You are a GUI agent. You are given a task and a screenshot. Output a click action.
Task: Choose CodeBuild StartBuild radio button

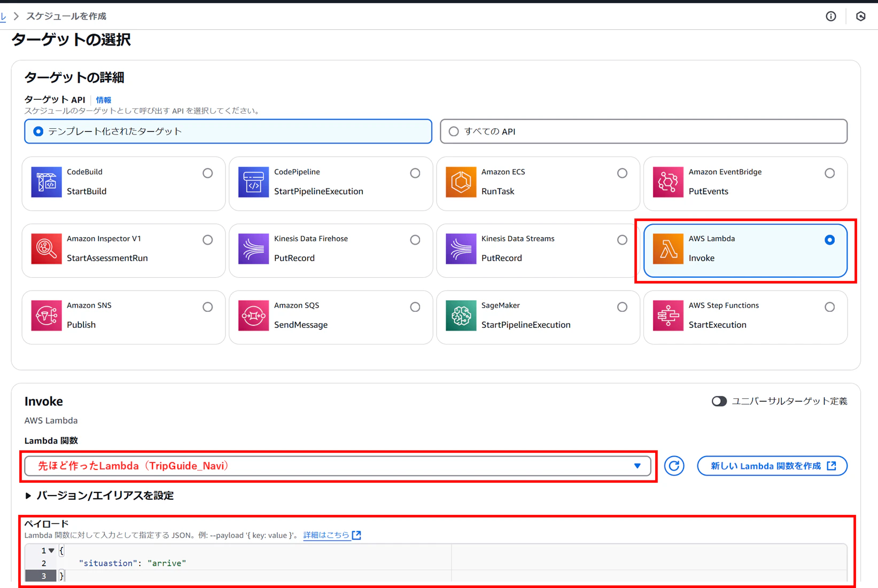point(208,173)
